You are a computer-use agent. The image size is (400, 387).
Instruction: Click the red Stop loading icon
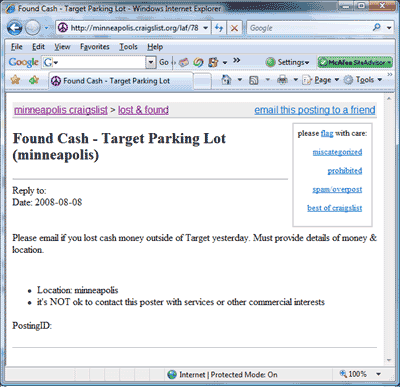234,28
